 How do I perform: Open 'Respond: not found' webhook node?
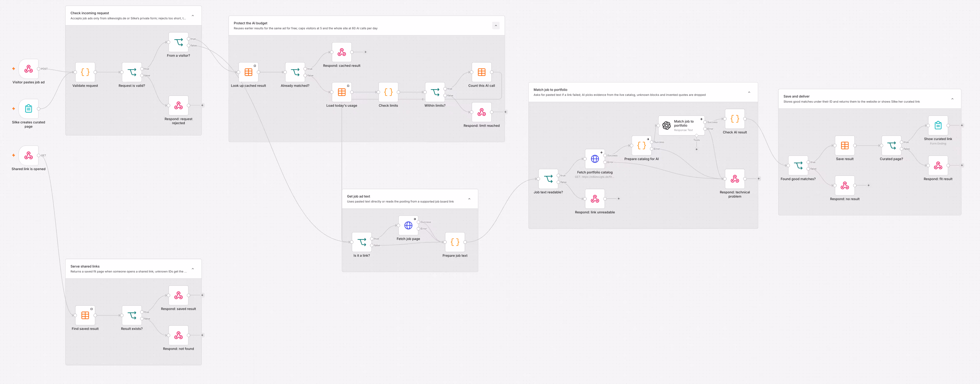178,335
